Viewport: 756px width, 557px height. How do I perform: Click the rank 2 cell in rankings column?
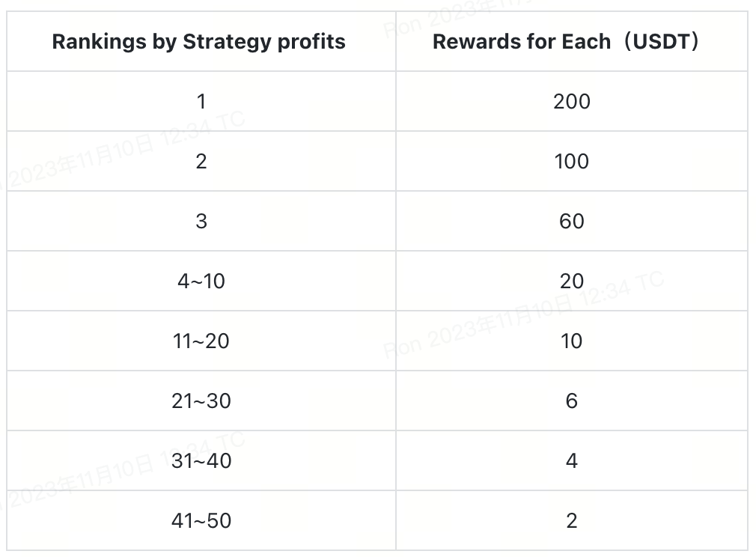[x=201, y=161]
